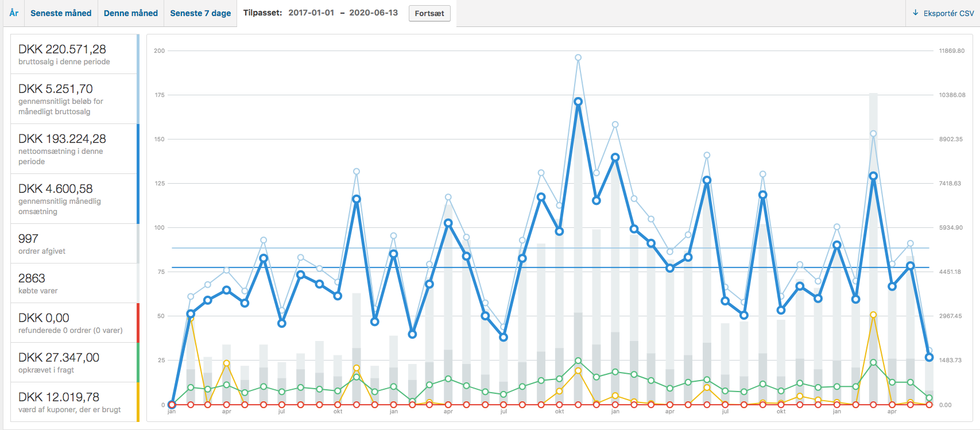Show the Seneste 7 dage report
The image size is (980, 430).
click(200, 13)
